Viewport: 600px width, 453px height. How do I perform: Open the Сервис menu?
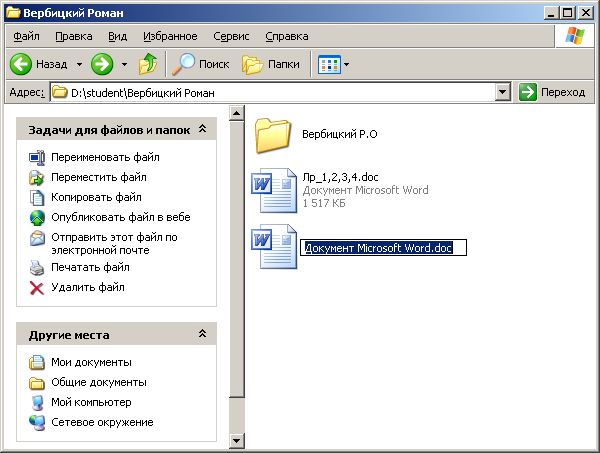pyautogui.click(x=231, y=36)
